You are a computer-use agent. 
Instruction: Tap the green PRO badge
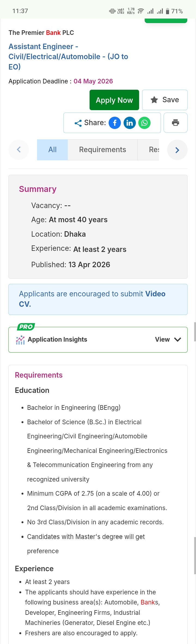tap(26, 327)
